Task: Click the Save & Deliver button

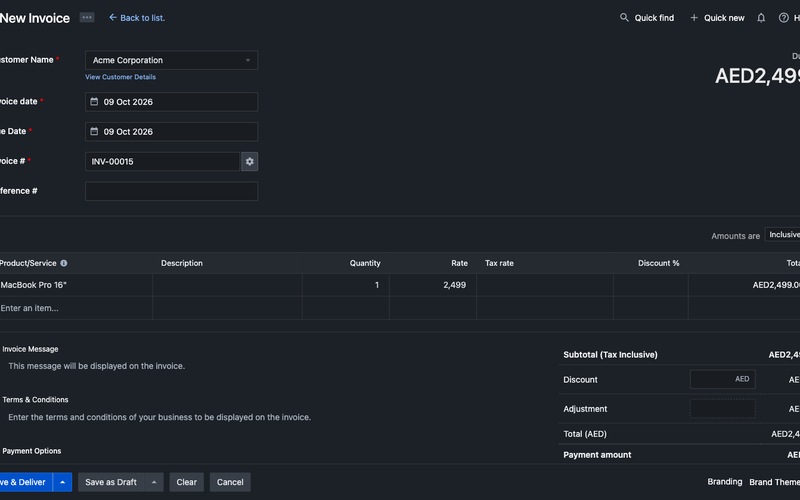Action: pyautogui.click(x=26, y=482)
